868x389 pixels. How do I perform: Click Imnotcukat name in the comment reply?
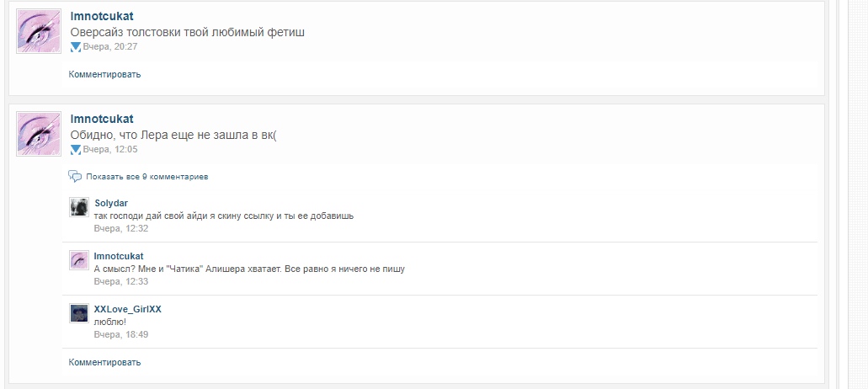[x=119, y=256]
